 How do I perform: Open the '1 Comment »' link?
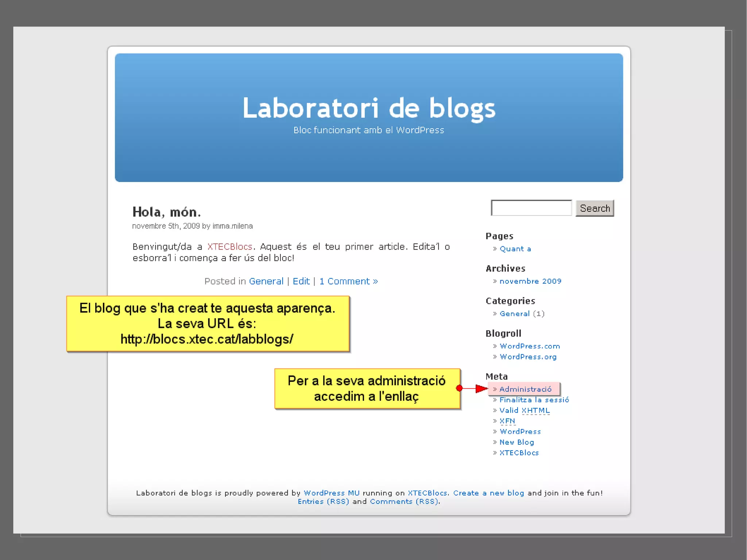tap(348, 281)
